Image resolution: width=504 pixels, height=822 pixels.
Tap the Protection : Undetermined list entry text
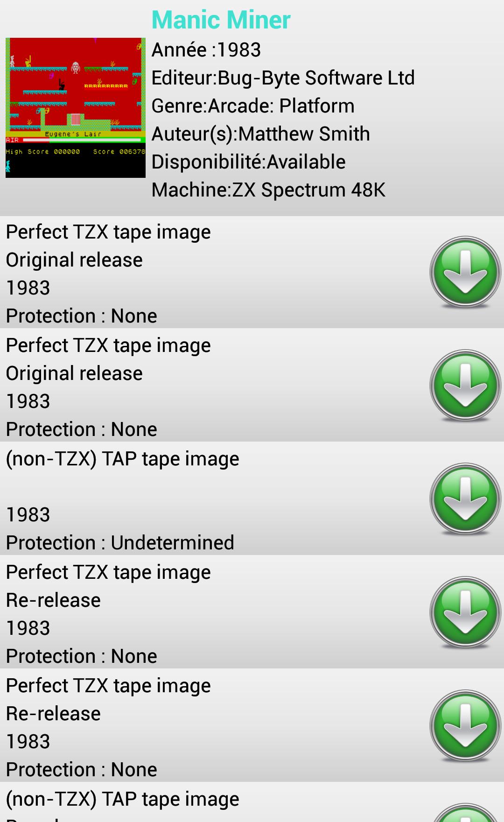coord(120,542)
